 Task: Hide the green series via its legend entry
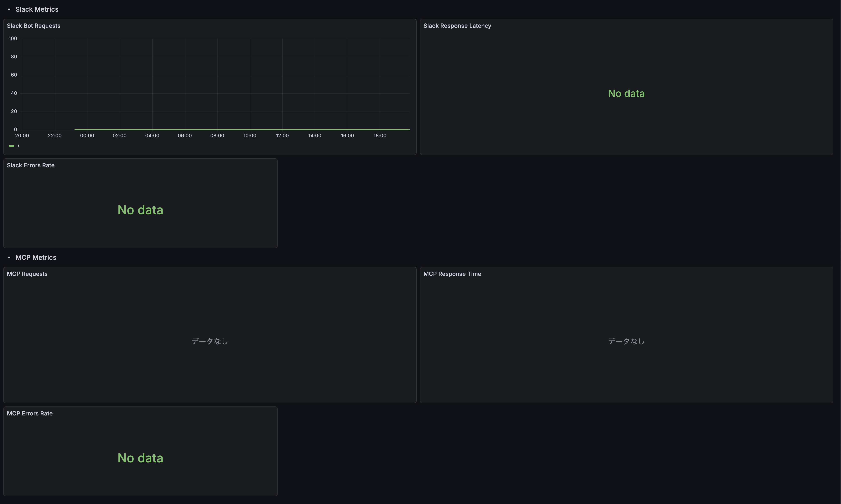click(x=18, y=145)
